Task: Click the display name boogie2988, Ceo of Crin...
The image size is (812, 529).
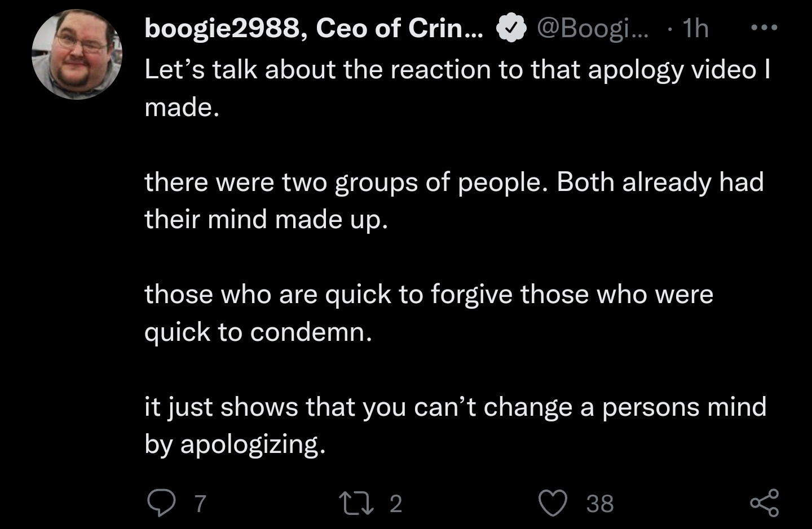Action: pos(314,28)
